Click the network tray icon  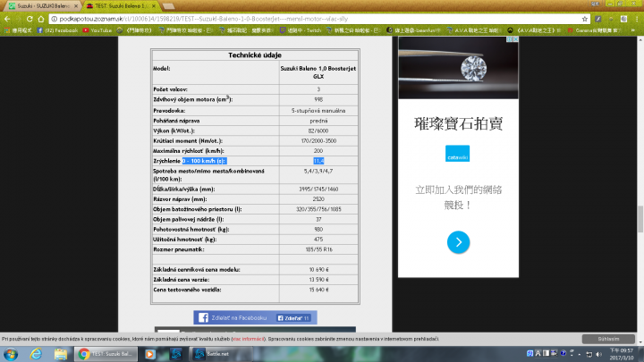click(x=589, y=354)
